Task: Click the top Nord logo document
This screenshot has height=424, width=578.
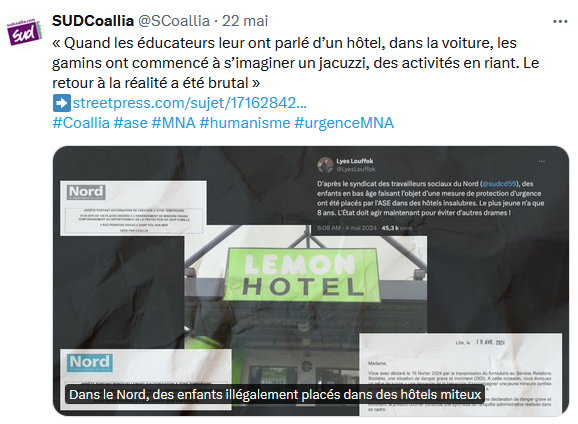Action: pos(133,208)
